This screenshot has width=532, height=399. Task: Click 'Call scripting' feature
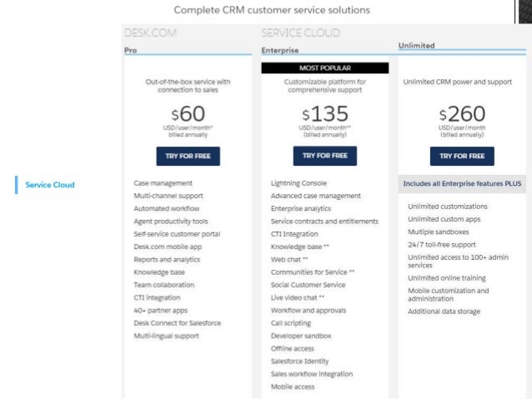[291, 323]
